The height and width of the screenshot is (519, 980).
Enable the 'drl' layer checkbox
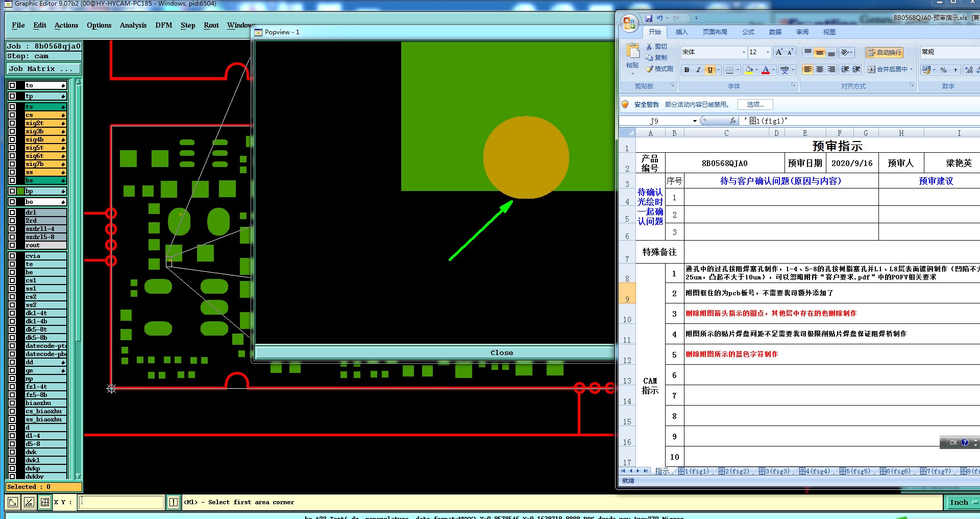[12, 213]
